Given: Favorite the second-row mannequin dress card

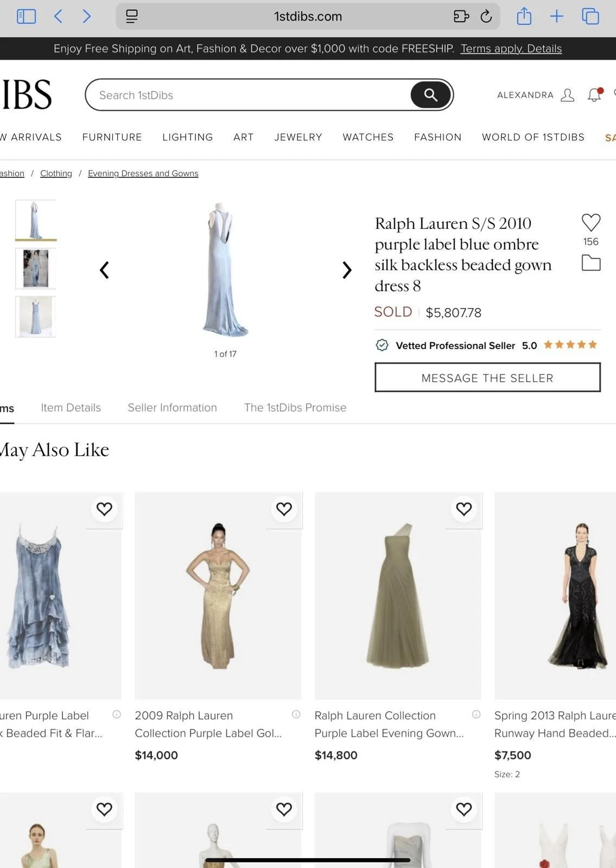Looking at the screenshot, I should pos(284,809).
